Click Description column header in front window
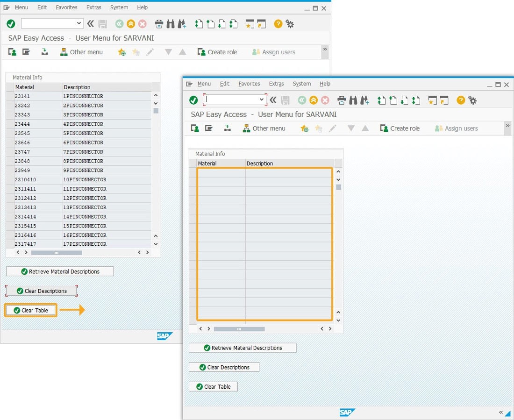The width and height of the screenshot is (514, 420). pyautogui.click(x=289, y=164)
